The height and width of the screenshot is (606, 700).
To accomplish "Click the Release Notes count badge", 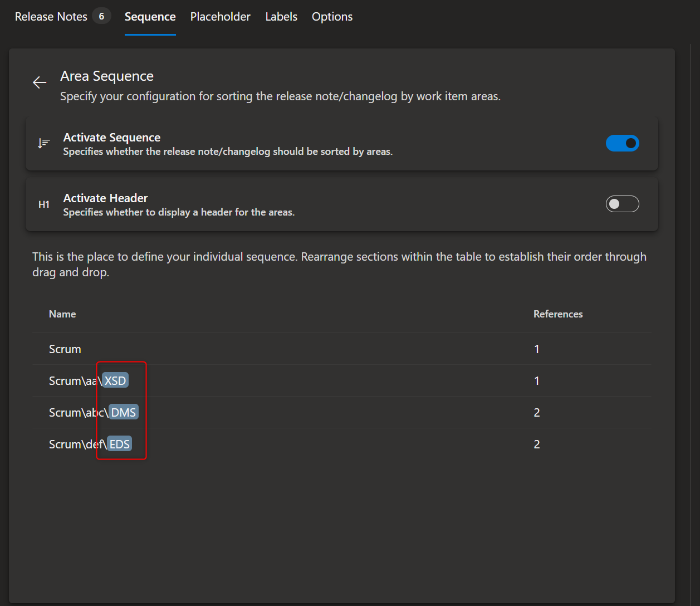I will [101, 17].
